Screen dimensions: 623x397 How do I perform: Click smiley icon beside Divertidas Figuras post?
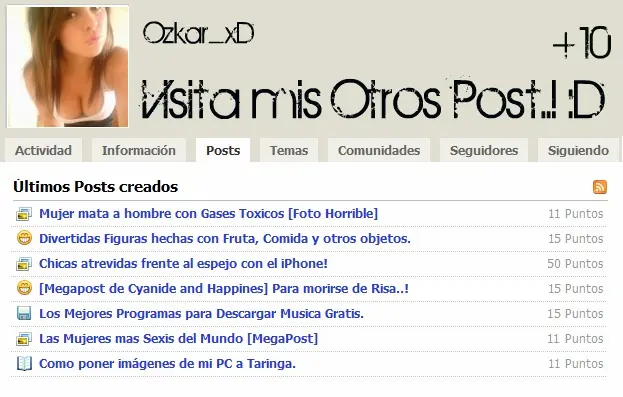(x=24, y=238)
